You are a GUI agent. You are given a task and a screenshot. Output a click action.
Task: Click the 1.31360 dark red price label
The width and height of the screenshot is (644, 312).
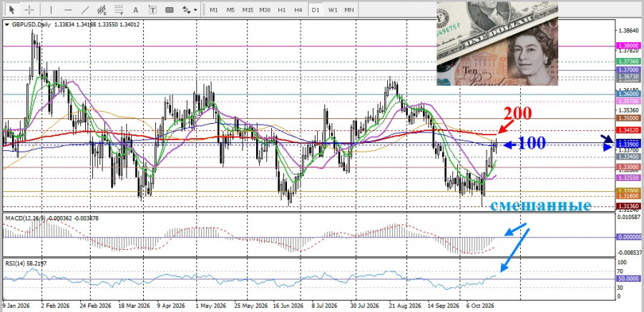click(630, 206)
